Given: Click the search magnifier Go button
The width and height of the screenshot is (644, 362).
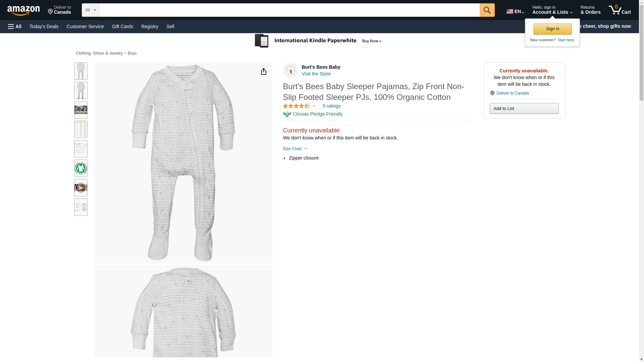Looking at the screenshot, I should click(487, 10).
